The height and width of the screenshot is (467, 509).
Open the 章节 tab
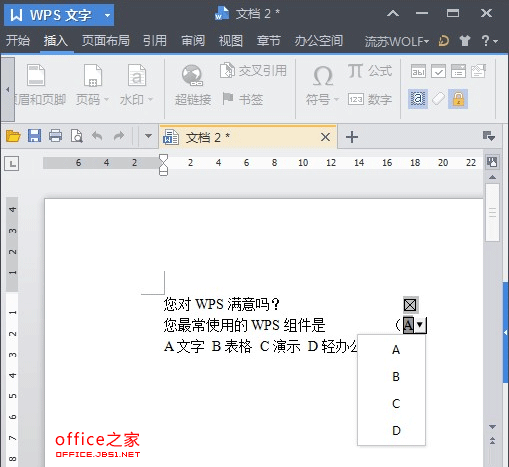coord(268,41)
